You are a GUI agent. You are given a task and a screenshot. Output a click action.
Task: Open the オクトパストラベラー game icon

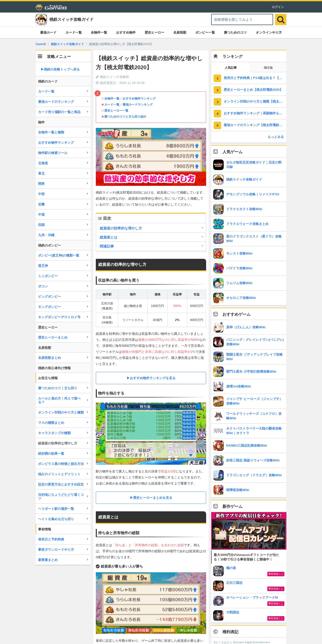coord(218,431)
